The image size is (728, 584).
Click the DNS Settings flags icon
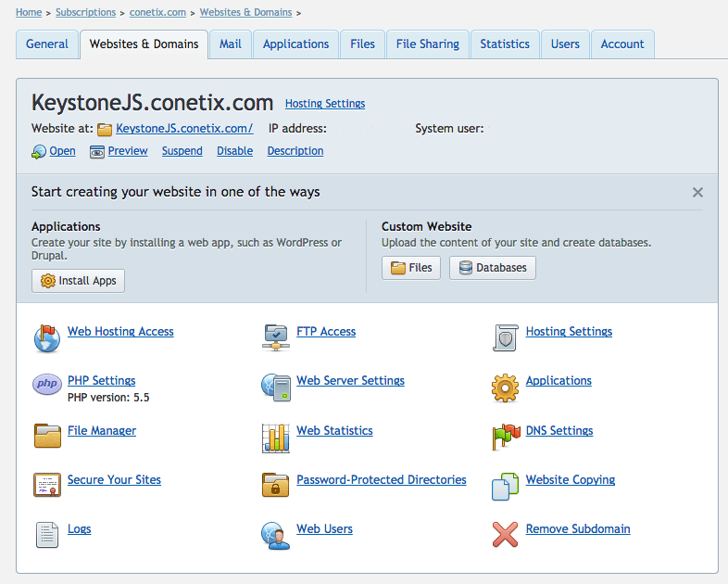pyautogui.click(x=506, y=437)
